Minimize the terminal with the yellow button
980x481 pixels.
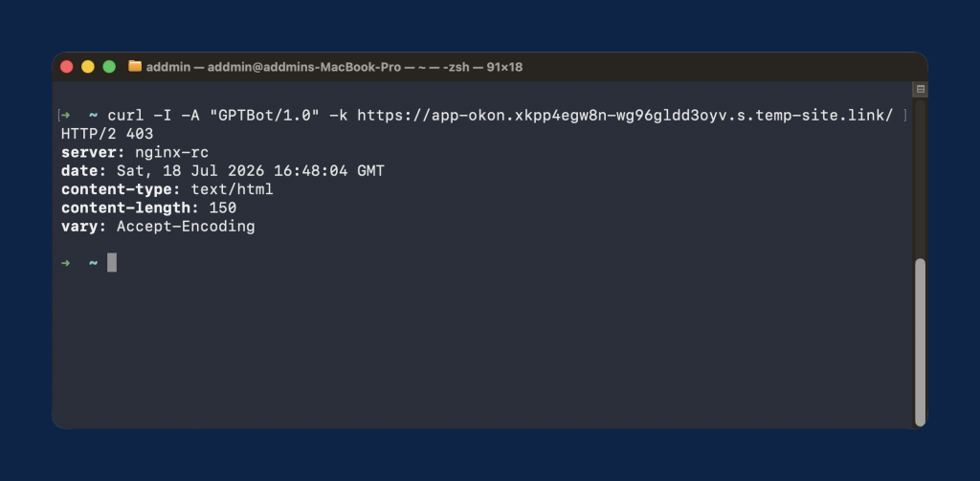tap(88, 67)
